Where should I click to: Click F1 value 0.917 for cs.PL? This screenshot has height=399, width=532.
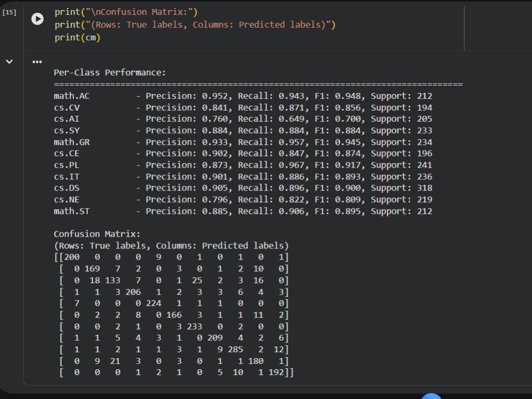348,165
